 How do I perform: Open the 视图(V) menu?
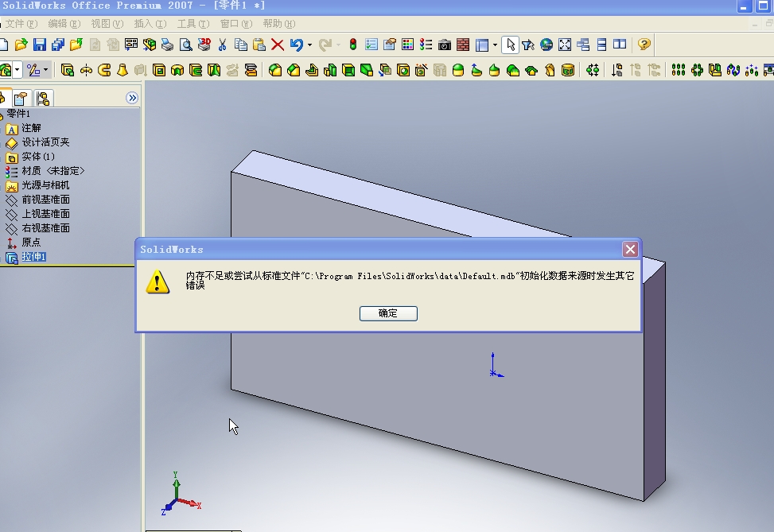click(x=107, y=24)
